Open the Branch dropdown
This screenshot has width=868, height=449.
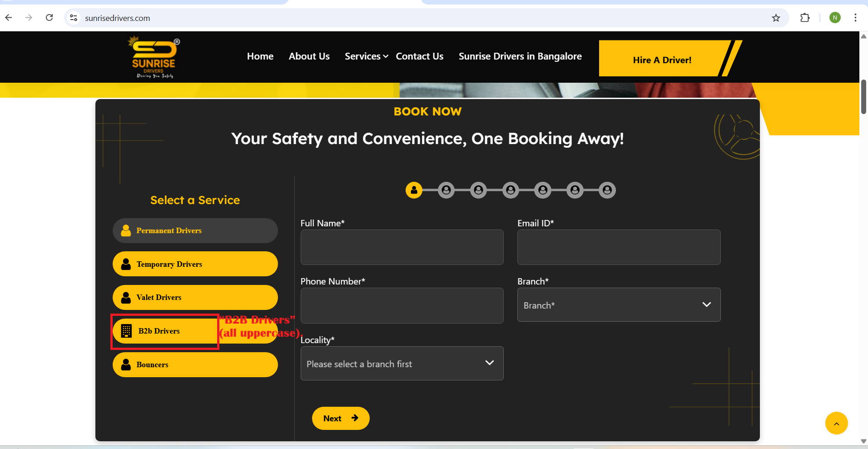618,305
